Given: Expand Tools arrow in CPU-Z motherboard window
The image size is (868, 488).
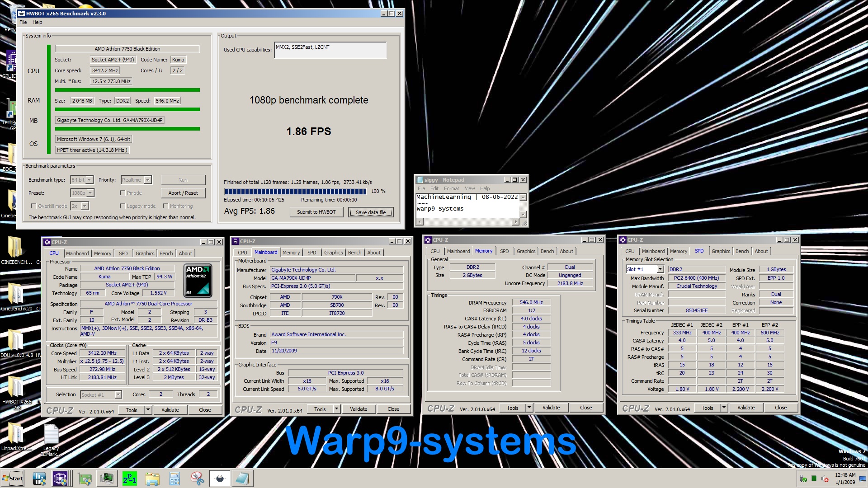Looking at the screenshot, I should click(x=336, y=409).
